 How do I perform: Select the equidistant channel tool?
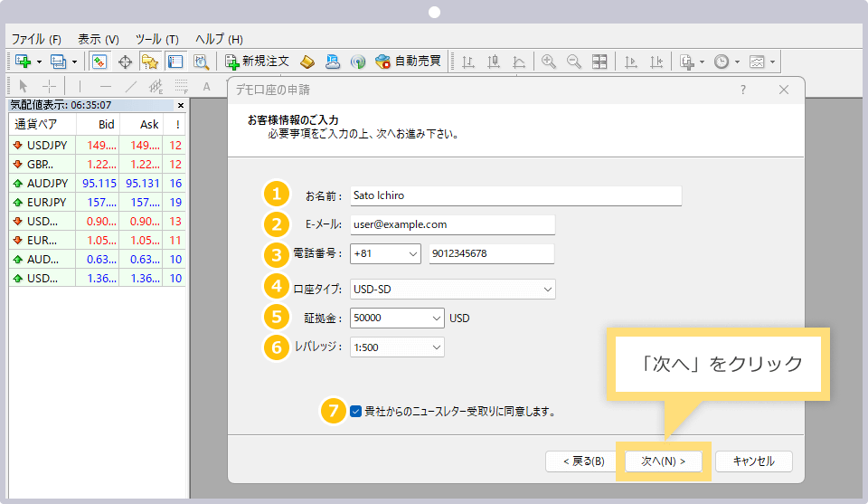(x=156, y=86)
